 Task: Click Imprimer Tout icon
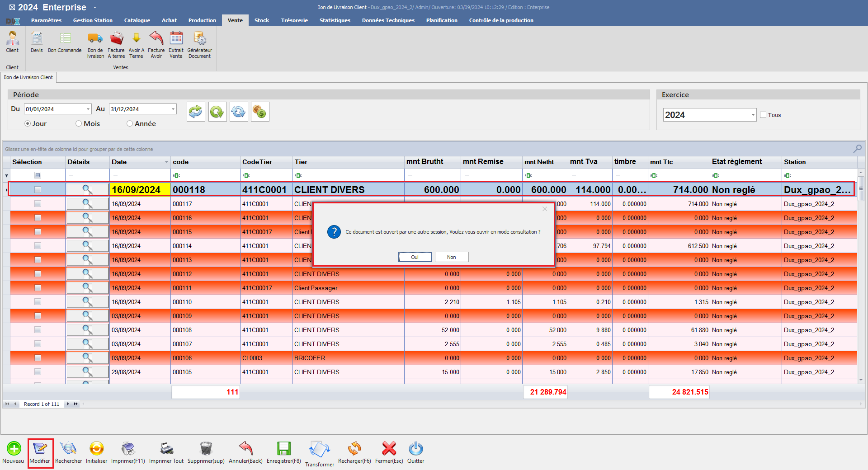(166, 449)
